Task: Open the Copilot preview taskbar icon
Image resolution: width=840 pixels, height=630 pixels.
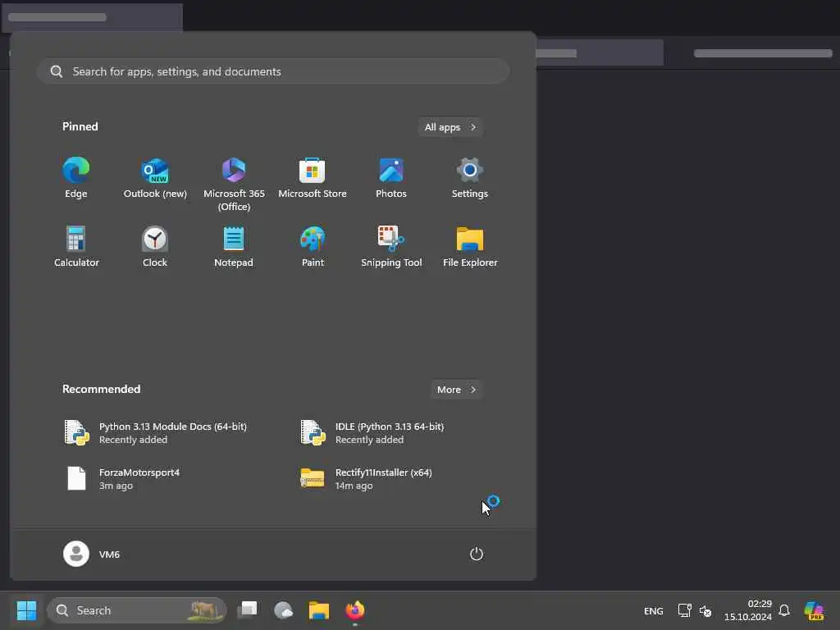Action: pyautogui.click(x=814, y=610)
